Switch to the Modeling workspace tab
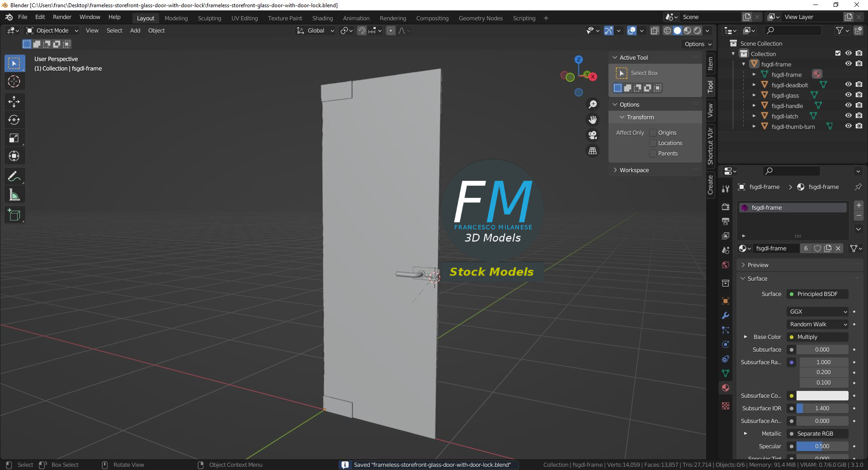Viewport: 868px width, 470px height. point(176,18)
